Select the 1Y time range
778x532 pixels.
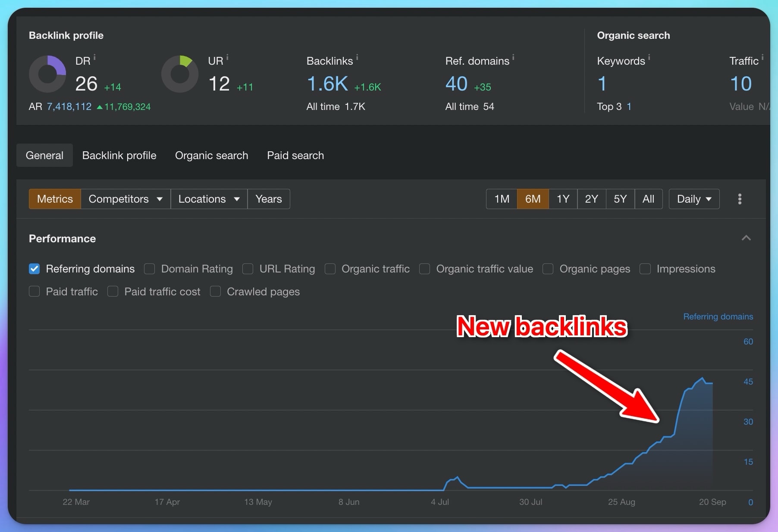(563, 199)
